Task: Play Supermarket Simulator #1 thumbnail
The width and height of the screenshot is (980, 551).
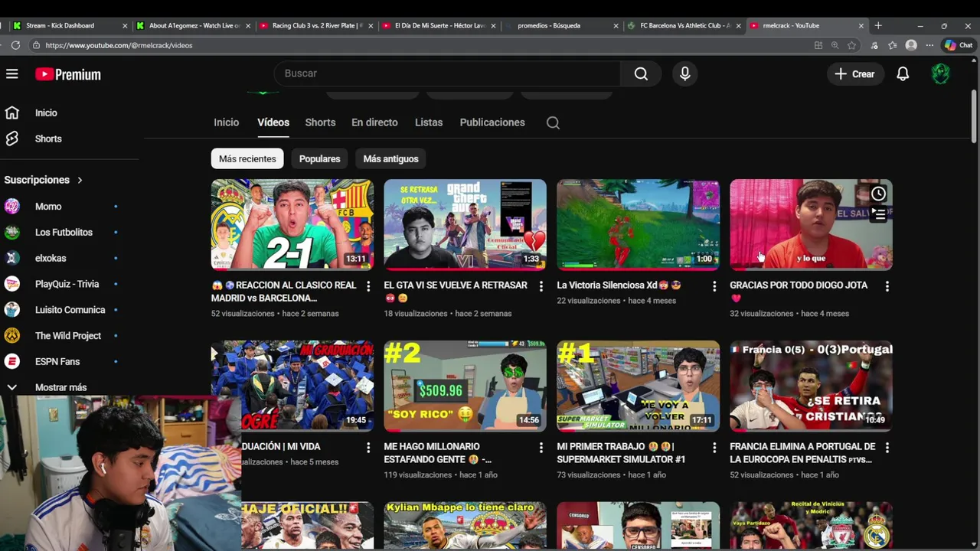Action: coord(639,386)
